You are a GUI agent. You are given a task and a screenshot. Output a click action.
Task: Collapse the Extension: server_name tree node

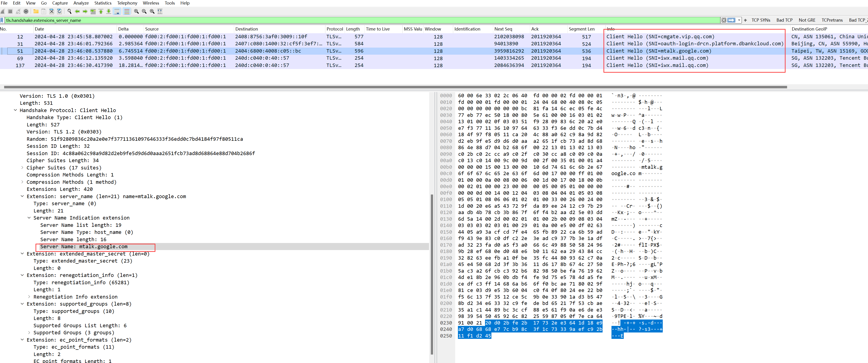pos(22,196)
